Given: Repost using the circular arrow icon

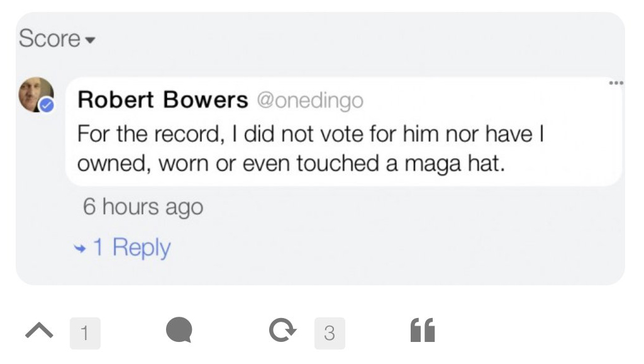Looking at the screenshot, I should coord(280,331).
